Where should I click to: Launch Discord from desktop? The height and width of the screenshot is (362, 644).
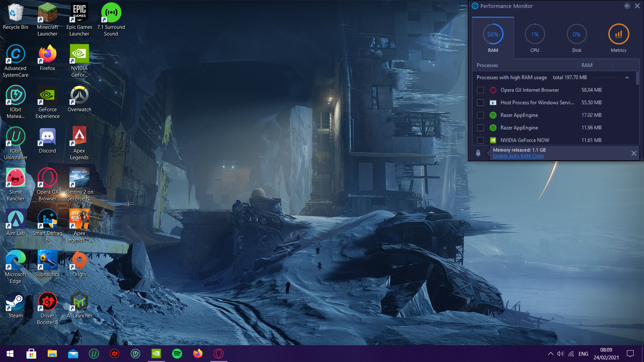(47, 141)
